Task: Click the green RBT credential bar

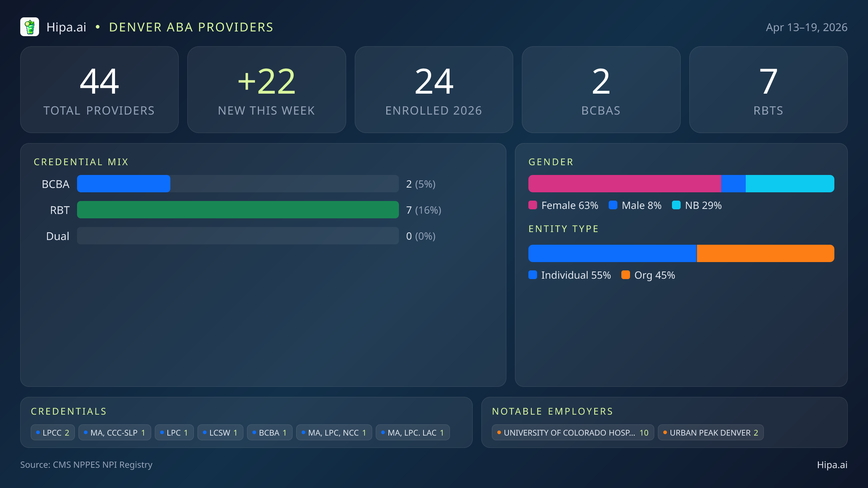Action: pos(238,210)
